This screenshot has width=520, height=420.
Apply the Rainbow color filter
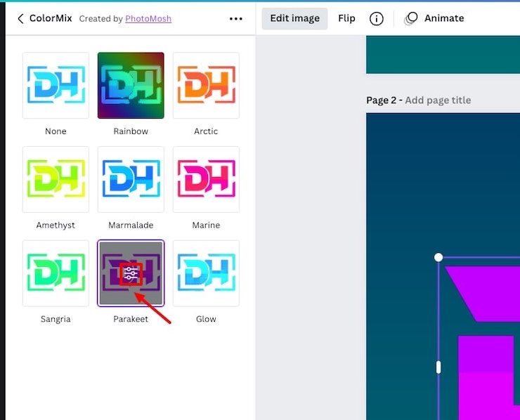[131, 86]
